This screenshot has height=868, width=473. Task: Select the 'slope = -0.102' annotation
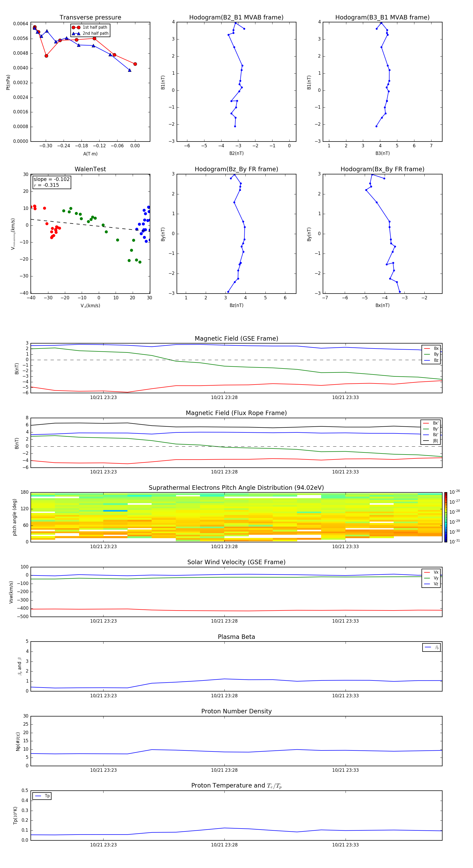coord(52,179)
